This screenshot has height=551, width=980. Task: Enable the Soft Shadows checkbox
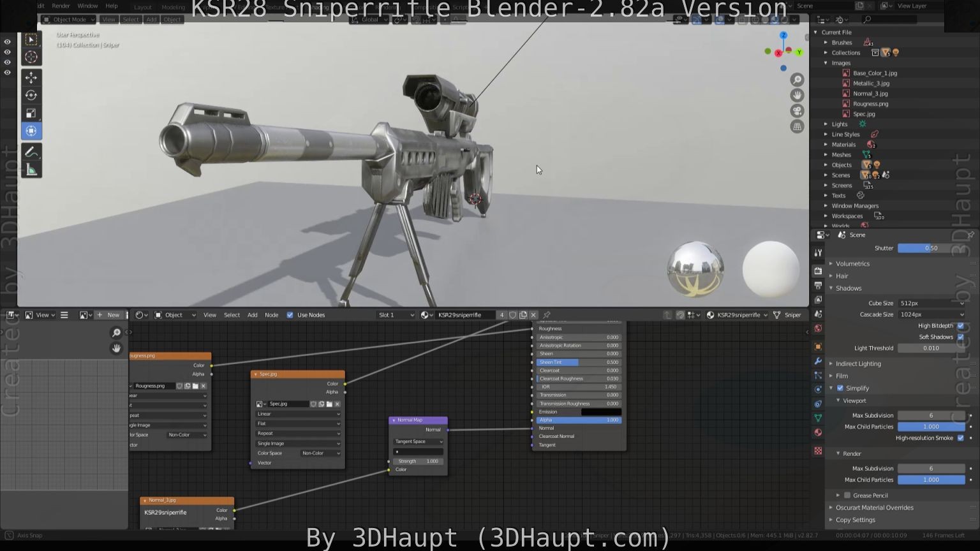pyautogui.click(x=960, y=337)
